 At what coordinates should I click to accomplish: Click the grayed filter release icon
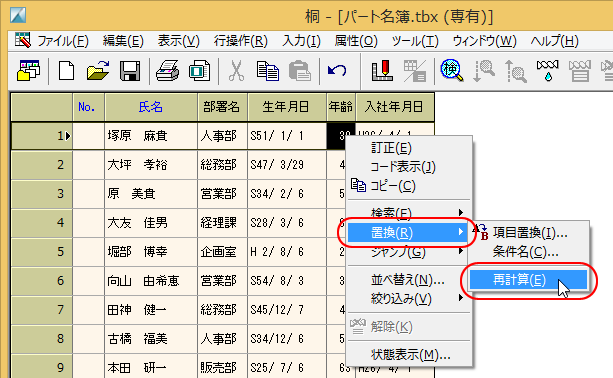click(x=579, y=71)
